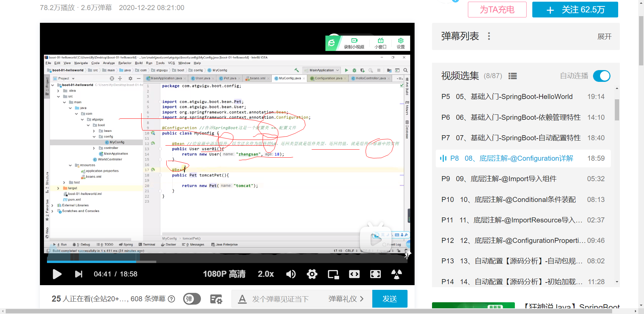Play P10 10、底层注解-@Conditional条件装配
This screenshot has width=644, height=314.
pos(523,200)
